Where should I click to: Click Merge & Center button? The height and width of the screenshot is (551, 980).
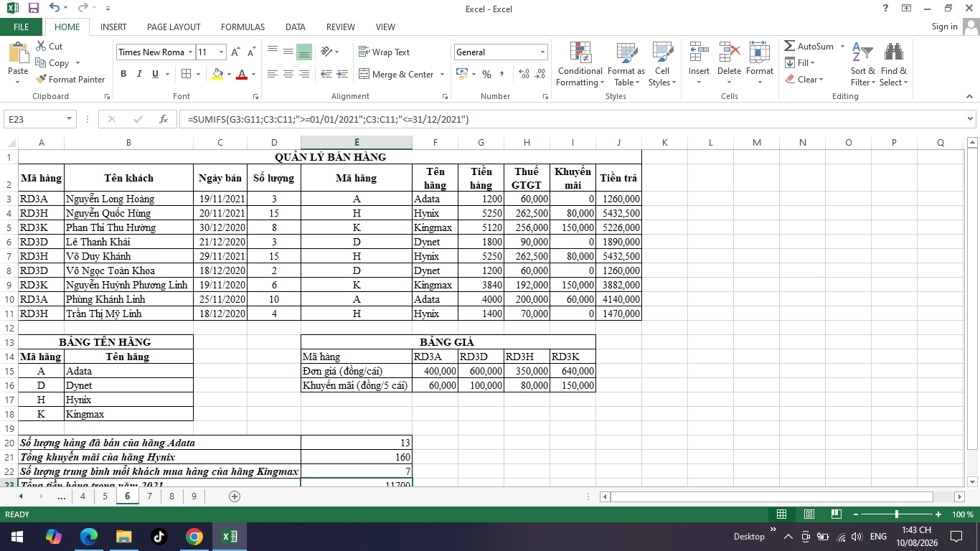(395, 74)
